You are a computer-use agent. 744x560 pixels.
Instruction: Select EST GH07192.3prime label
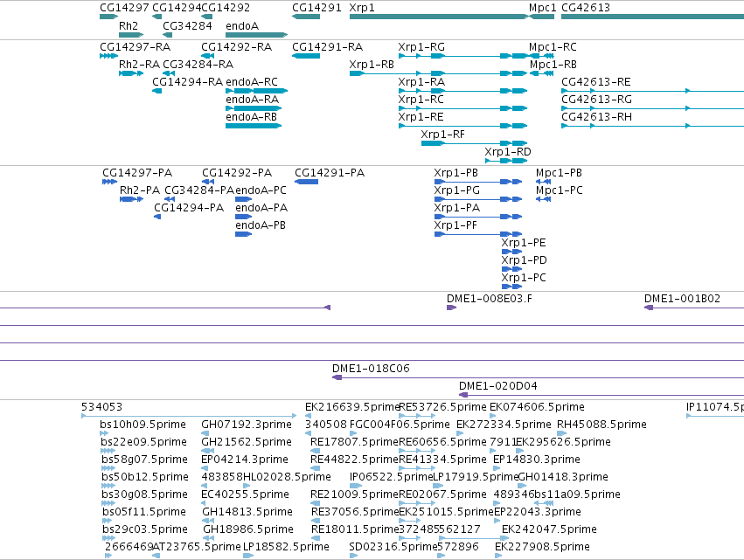[x=247, y=425]
